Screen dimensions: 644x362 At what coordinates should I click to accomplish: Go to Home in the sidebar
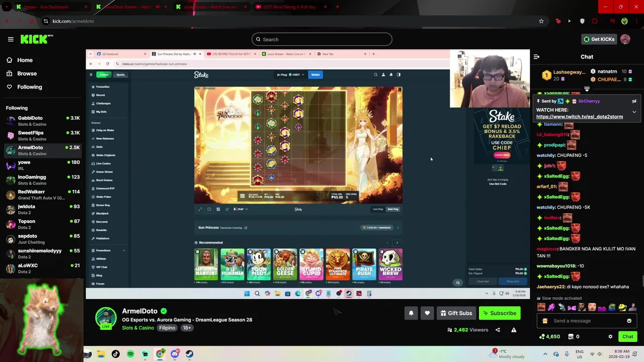[x=20, y=60]
